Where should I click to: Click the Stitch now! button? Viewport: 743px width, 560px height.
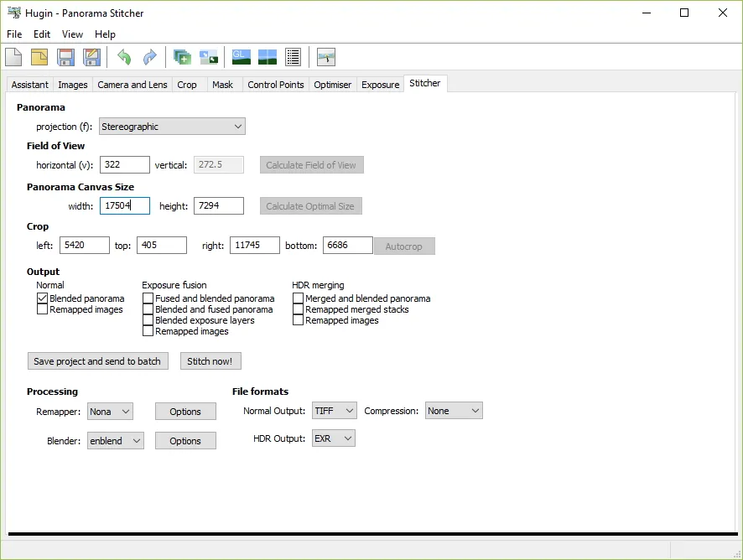pyautogui.click(x=210, y=361)
